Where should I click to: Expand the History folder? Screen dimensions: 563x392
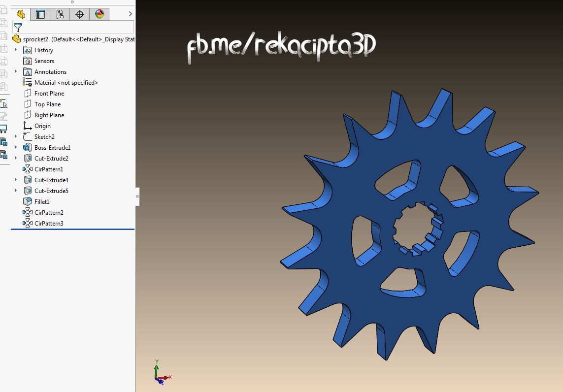[x=16, y=50]
